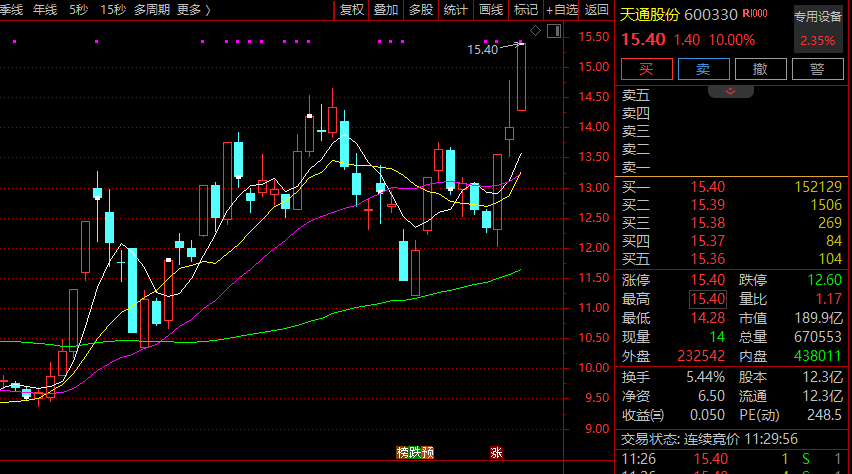Switch to the 年线 yearly chart tab
The width and height of the screenshot is (852, 474).
pos(45,10)
